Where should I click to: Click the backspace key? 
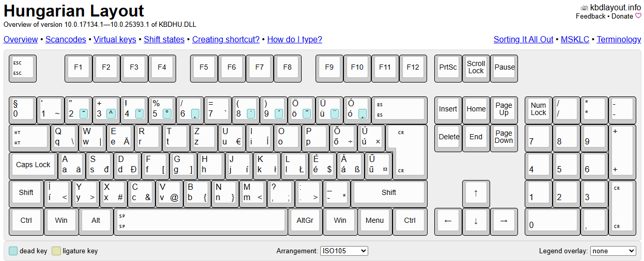tap(398, 109)
